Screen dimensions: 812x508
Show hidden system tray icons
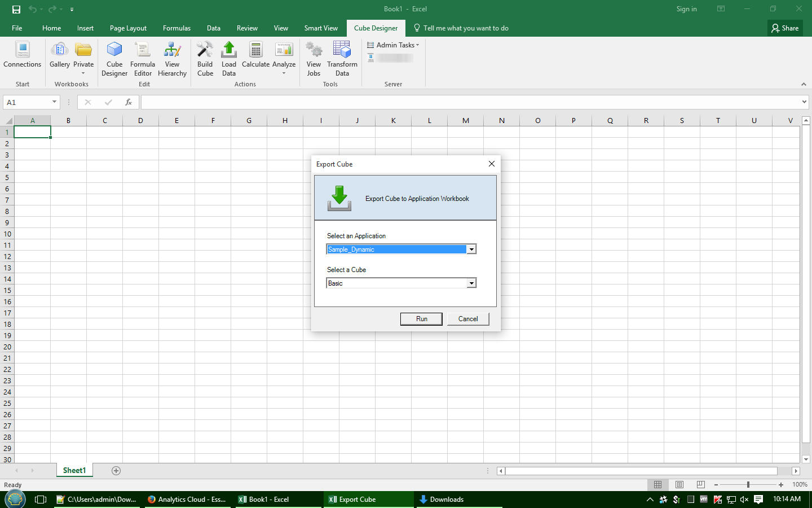click(650, 500)
